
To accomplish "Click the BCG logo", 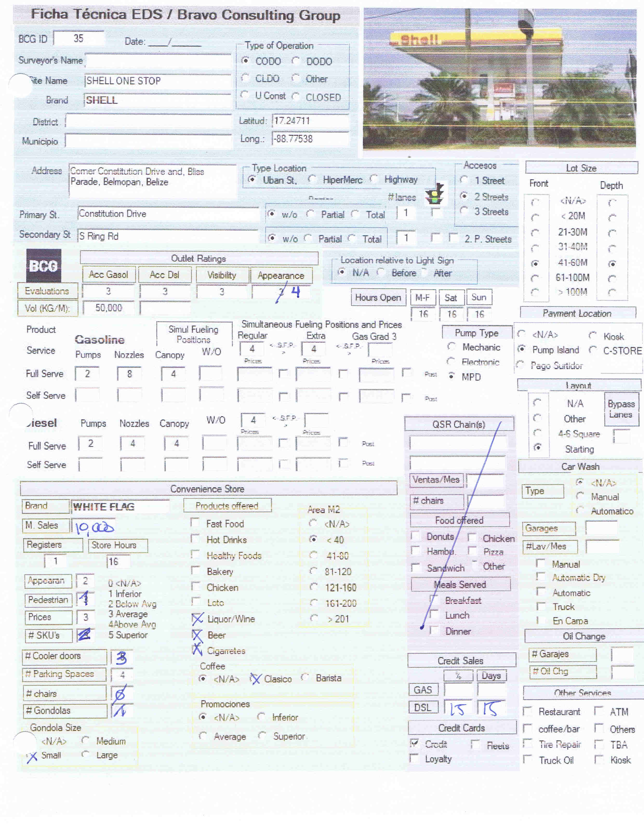I will [x=44, y=265].
